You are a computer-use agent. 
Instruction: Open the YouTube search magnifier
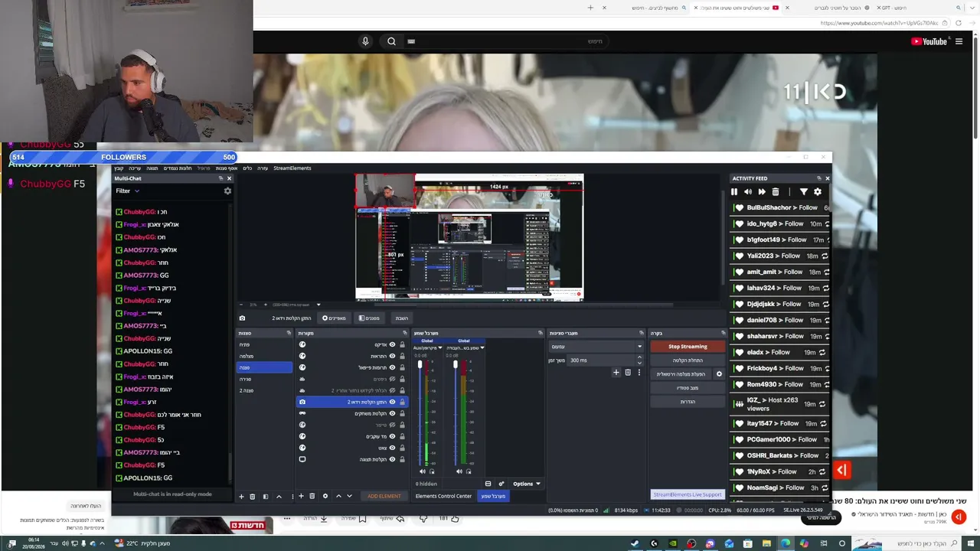click(x=391, y=41)
